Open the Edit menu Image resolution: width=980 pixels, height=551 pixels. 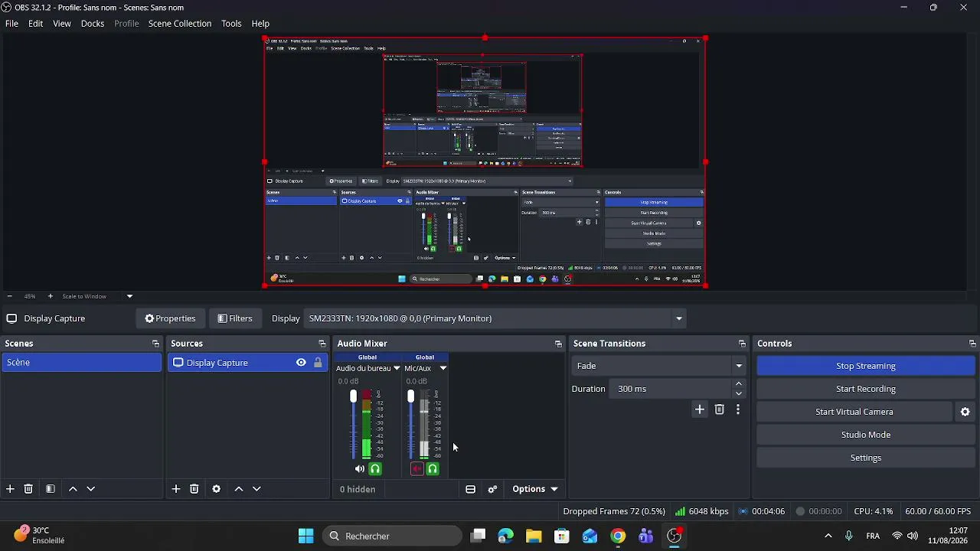click(x=36, y=24)
